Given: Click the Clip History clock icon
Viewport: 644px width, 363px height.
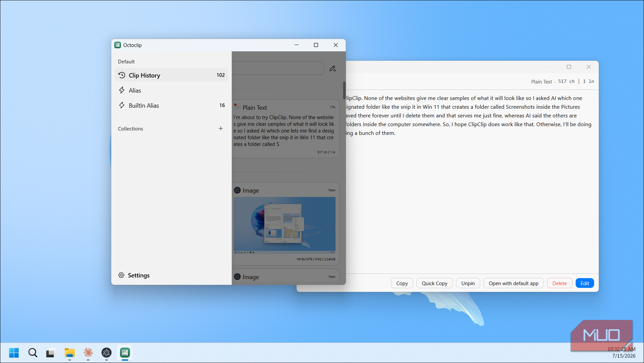Looking at the screenshot, I should (122, 75).
